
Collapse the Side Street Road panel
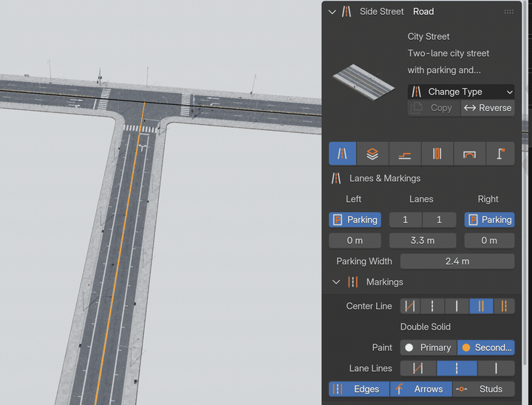[332, 12]
